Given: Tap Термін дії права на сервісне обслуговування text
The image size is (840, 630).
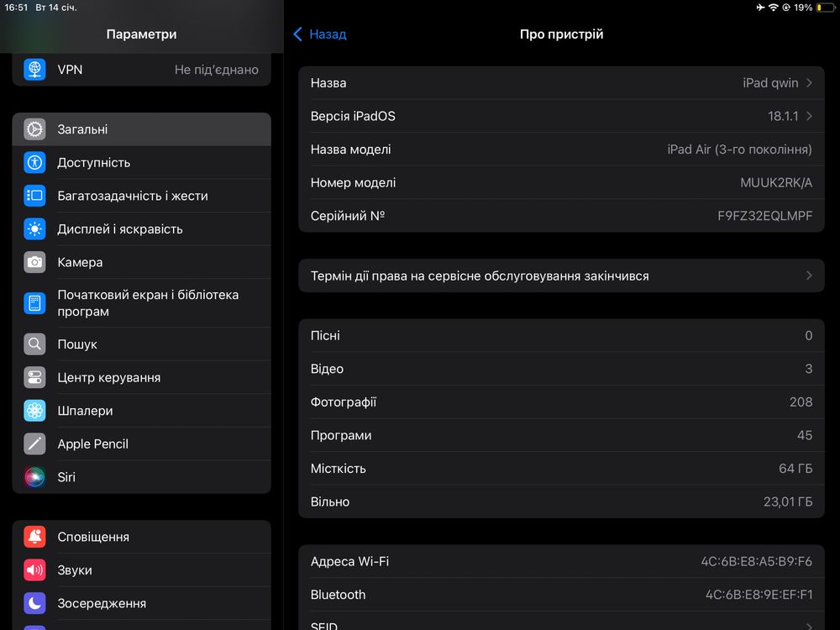Looking at the screenshot, I should click(x=480, y=276).
